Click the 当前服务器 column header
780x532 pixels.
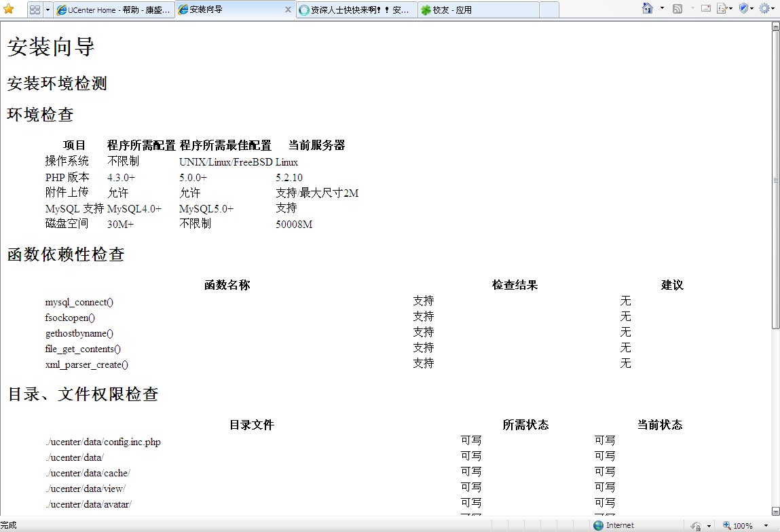pos(317,145)
